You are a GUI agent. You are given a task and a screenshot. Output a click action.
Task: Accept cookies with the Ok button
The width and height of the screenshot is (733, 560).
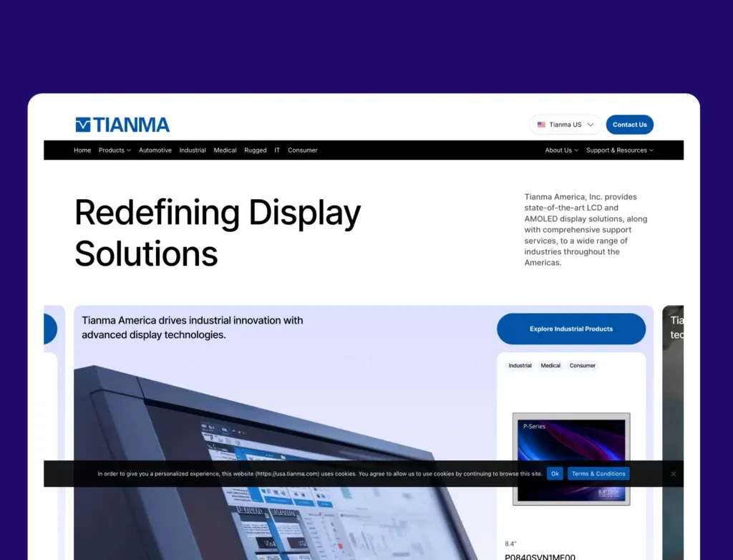555,473
